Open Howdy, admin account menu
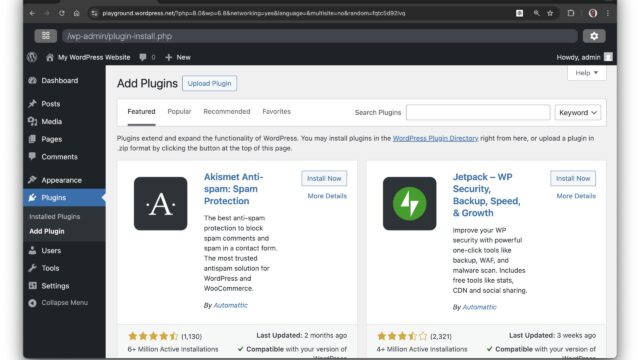Screen dimensions: 640x360 pos(584,57)
